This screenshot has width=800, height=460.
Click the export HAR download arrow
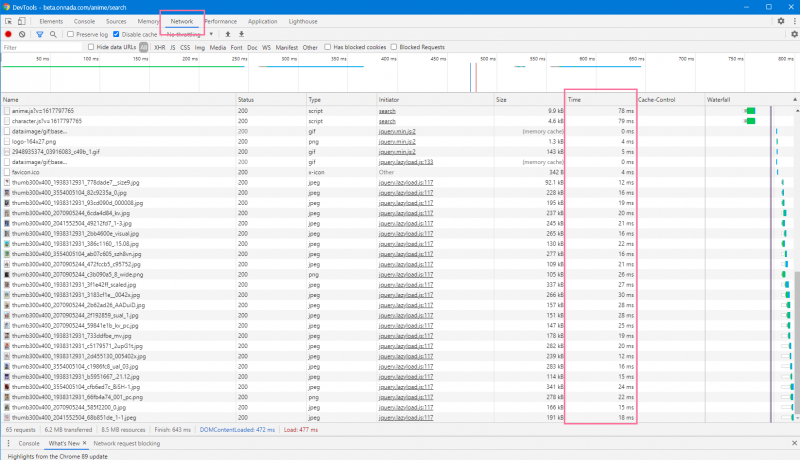coord(241,34)
